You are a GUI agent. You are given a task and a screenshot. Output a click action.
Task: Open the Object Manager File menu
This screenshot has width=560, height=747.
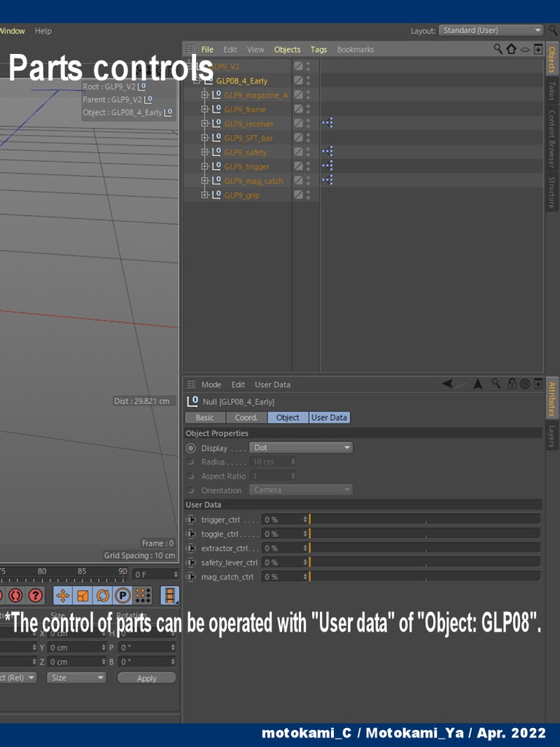tap(207, 50)
